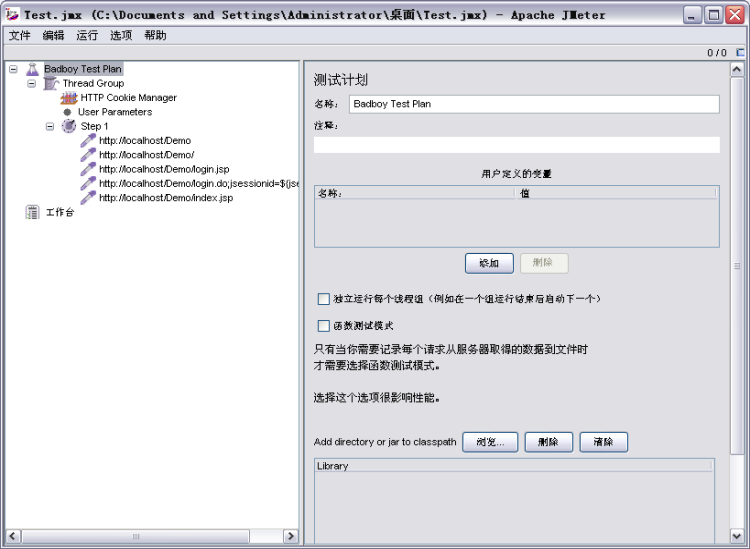
Task: Collapse the Badboy Test Plan node
Action: (13, 69)
